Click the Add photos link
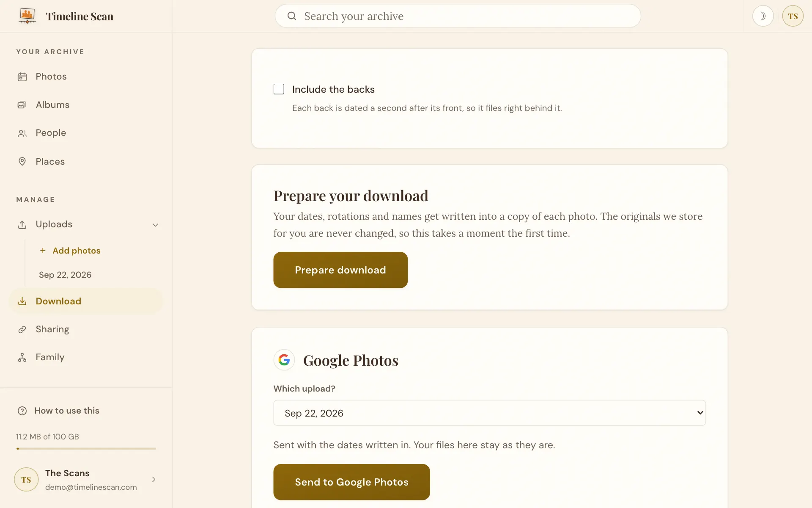812x508 pixels. (x=77, y=251)
